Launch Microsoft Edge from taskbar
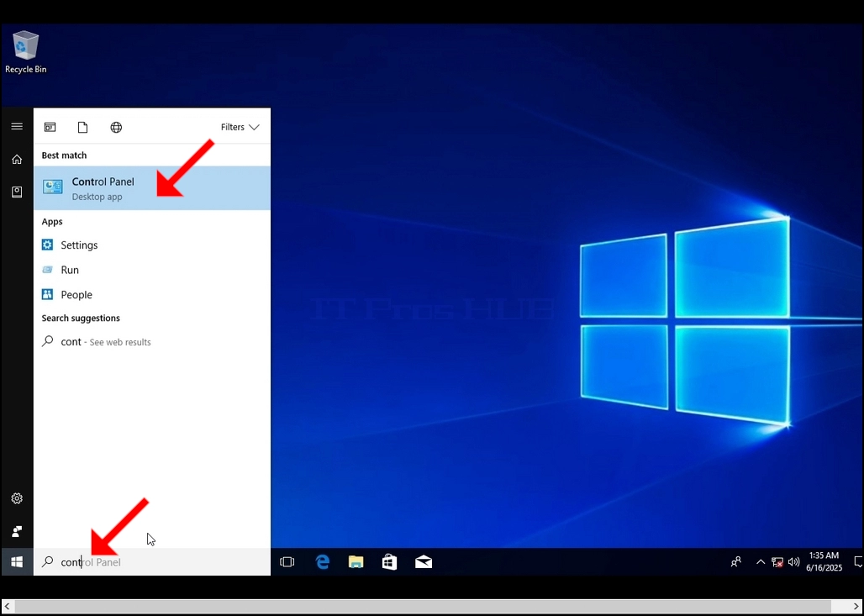 point(323,562)
